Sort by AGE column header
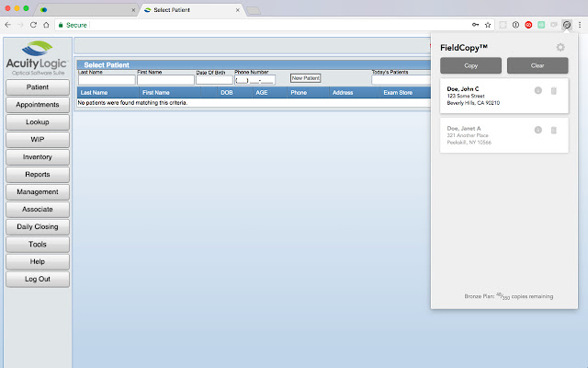Image resolution: width=588 pixels, height=368 pixels. coord(261,92)
